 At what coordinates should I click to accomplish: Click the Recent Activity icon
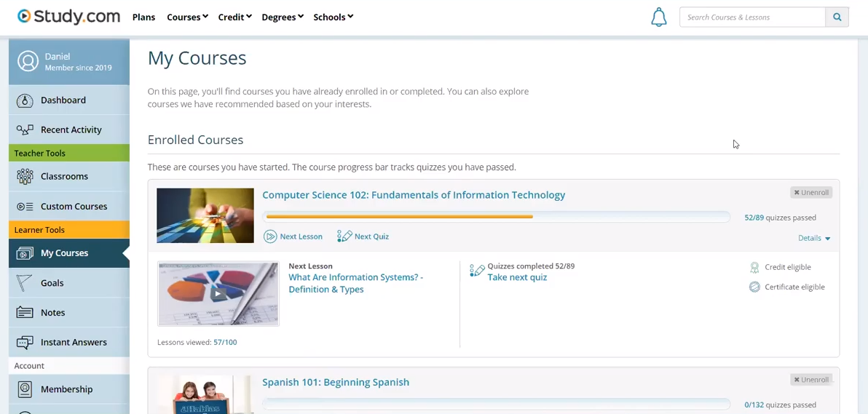point(25,130)
